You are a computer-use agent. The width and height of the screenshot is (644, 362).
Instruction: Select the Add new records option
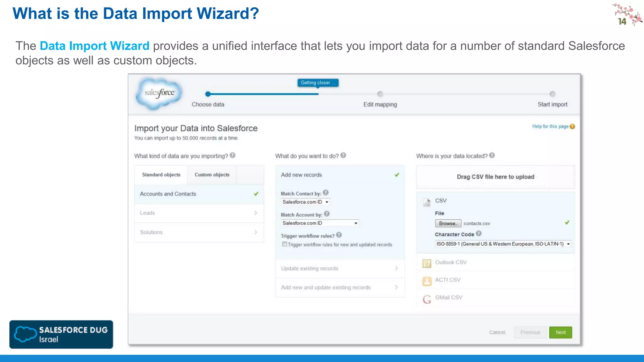tap(340, 175)
